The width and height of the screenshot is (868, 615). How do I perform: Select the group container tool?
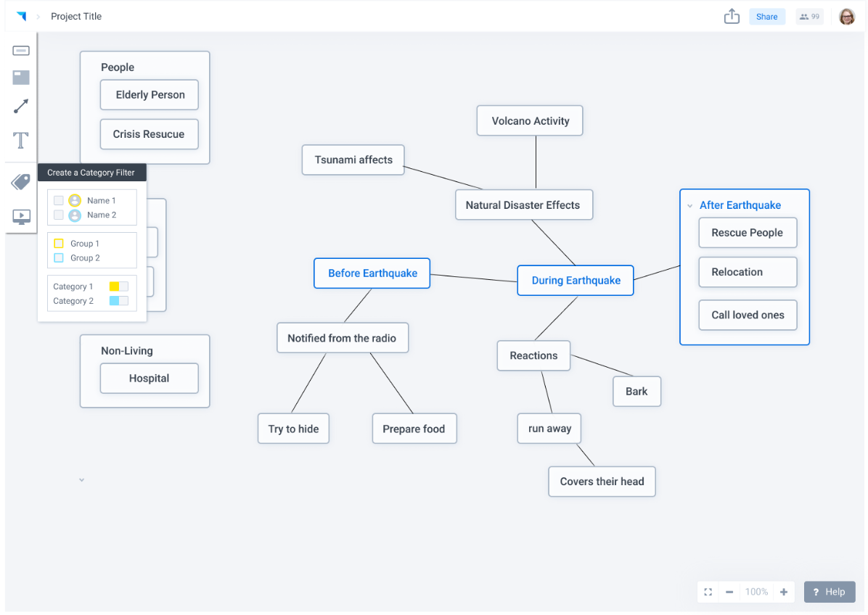[x=21, y=78]
